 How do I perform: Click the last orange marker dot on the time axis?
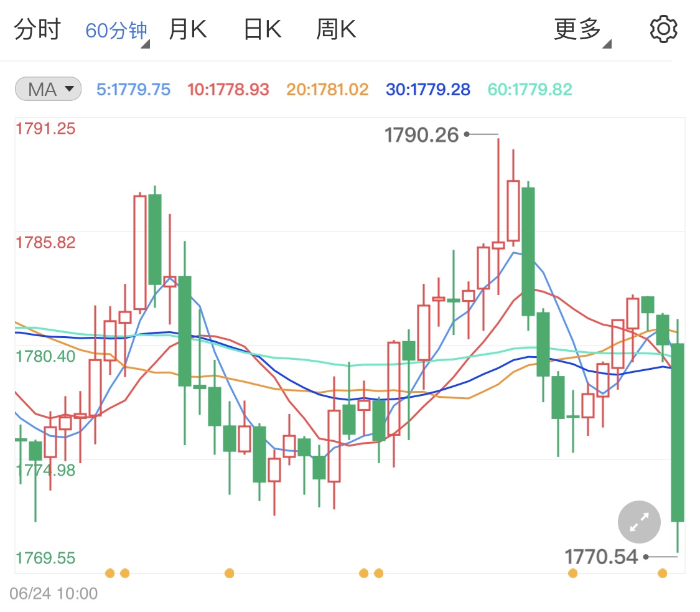pyautogui.click(x=662, y=573)
